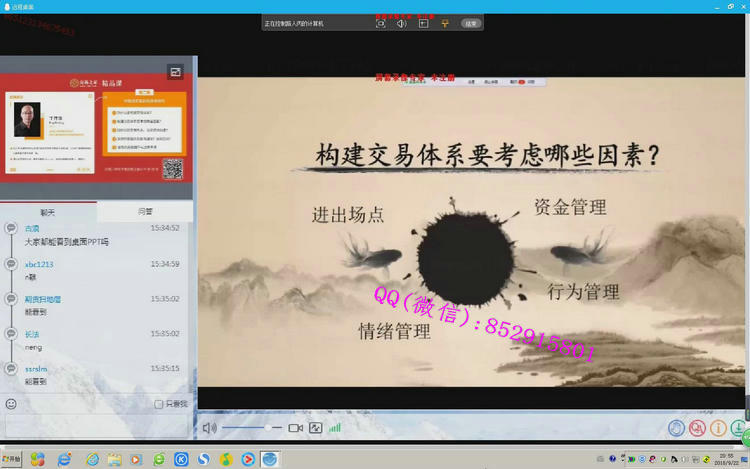The width and height of the screenshot is (750, 469).
Task: Adjust the volume slider handle
Action: pyautogui.click(x=270, y=428)
